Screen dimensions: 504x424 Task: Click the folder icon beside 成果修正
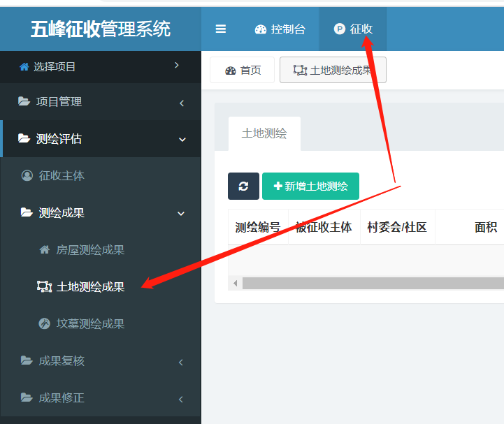click(x=27, y=397)
